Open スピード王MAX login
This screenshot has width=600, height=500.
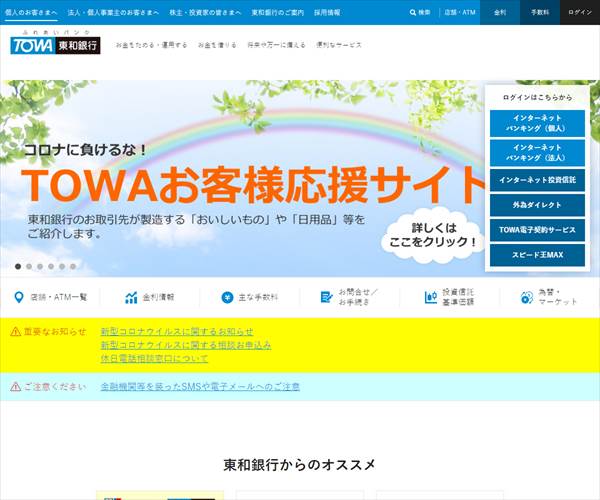[x=537, y=255]
